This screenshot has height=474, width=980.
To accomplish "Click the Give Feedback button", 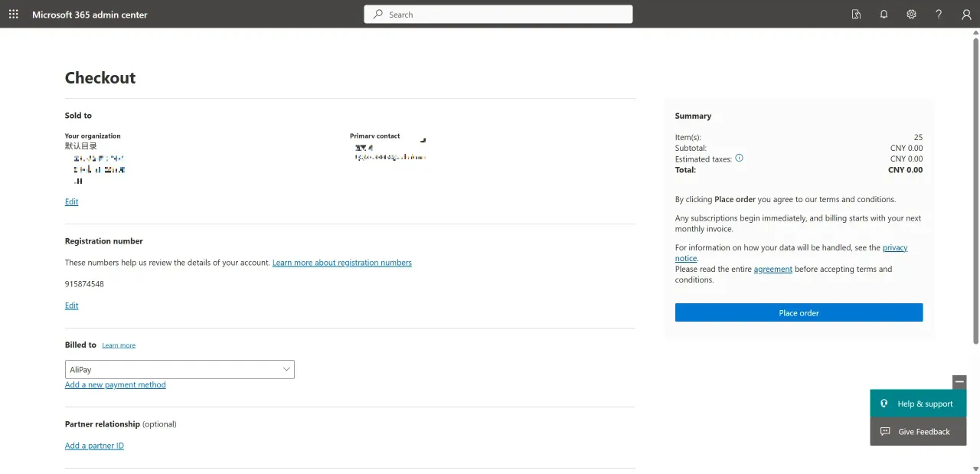I will (x=918, y=431).
